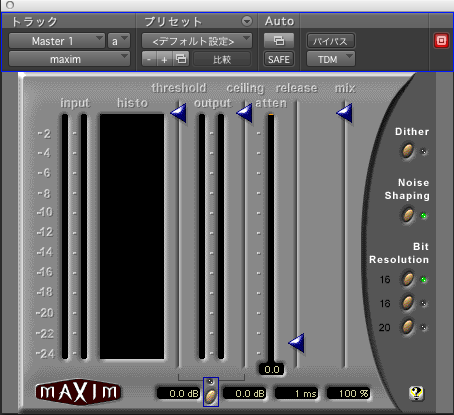Click the ceiling 0.0 dB value field
This screenshot has width=454, height=415.
(245, 393)
